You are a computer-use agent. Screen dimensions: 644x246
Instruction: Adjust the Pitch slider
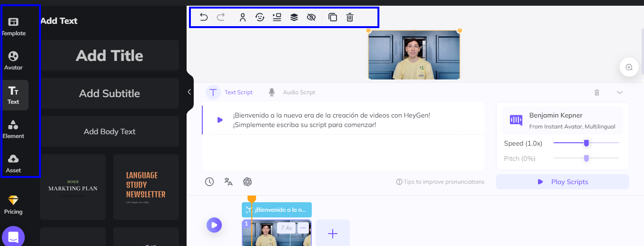tap(586, 158)
